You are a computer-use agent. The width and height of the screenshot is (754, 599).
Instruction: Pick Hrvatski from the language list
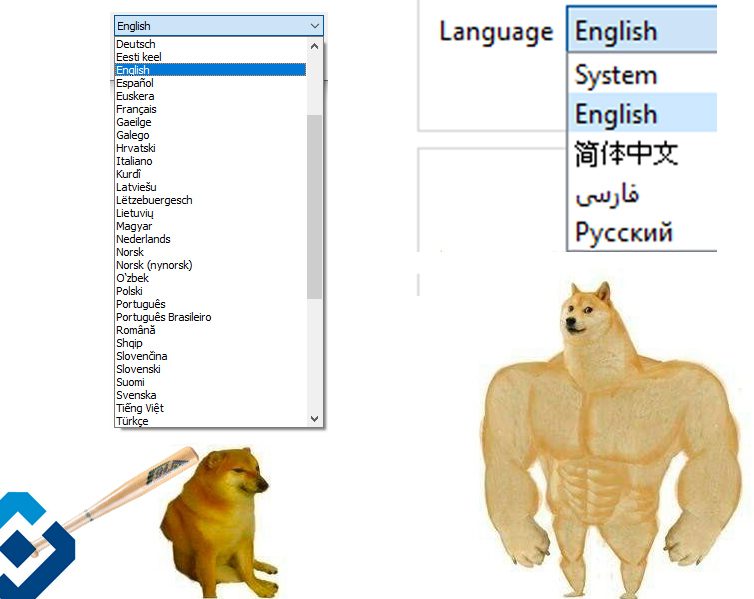click(211, 148)
